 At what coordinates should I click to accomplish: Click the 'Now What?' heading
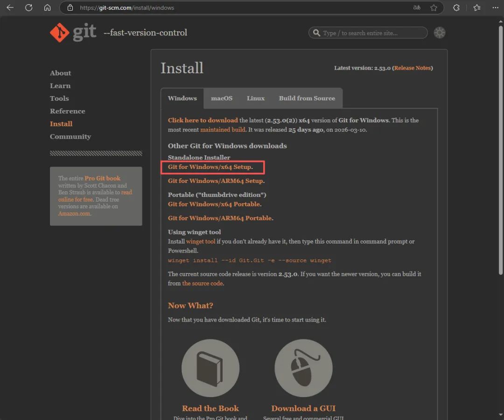pos(190,306)
